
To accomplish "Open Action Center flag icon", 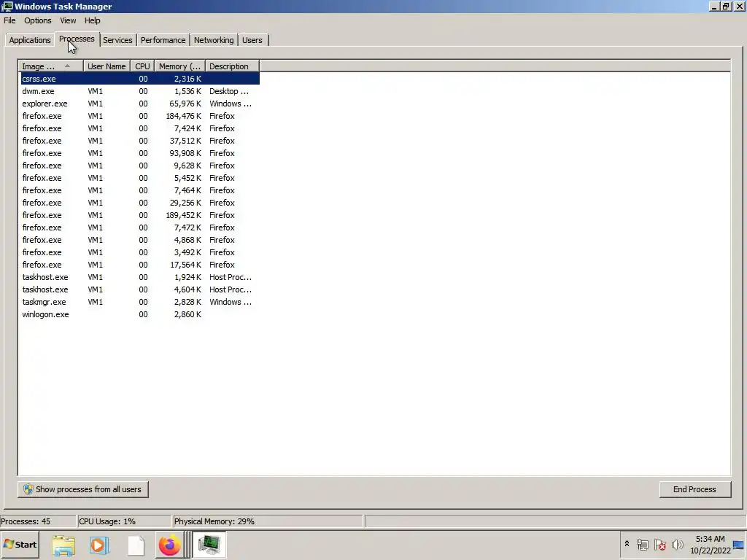I will tap(659, 544).
